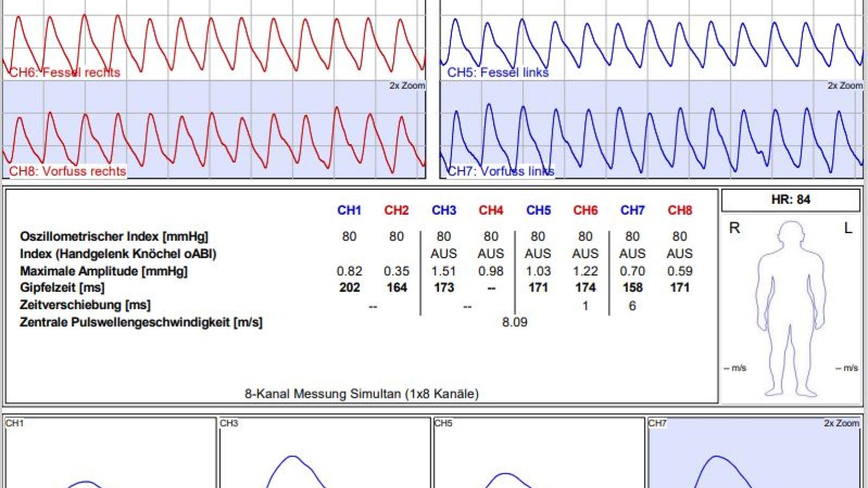
Task: Select the 'CH5: Fessel links' waveform label
Action: pyautogui.click(x=498, y=72)
